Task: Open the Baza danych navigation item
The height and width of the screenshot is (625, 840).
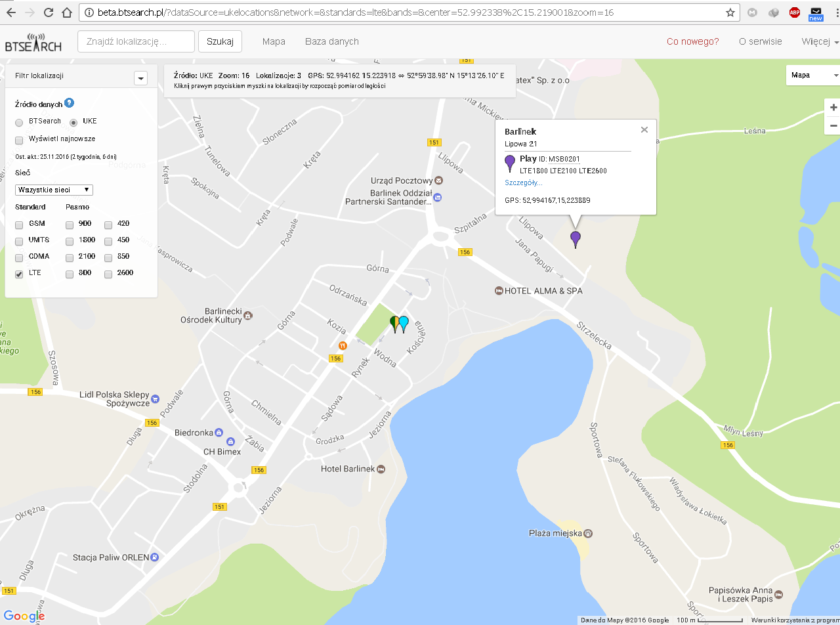Action: pos(332,41)
